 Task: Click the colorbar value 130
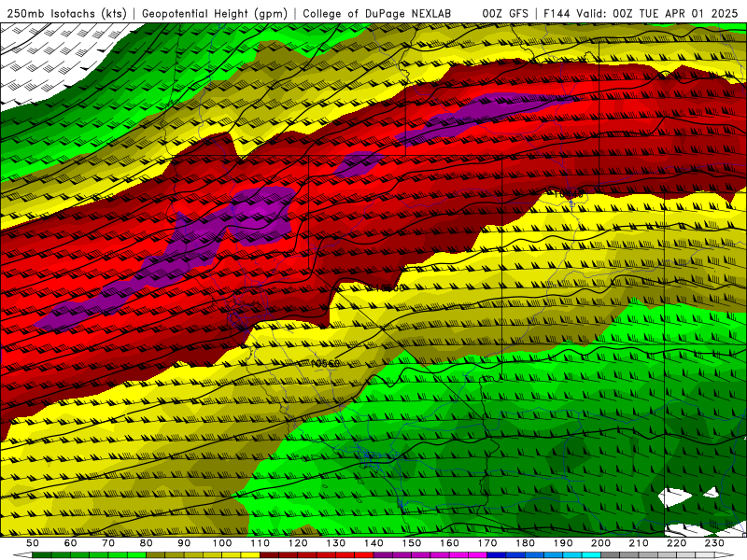pos(336,543)
